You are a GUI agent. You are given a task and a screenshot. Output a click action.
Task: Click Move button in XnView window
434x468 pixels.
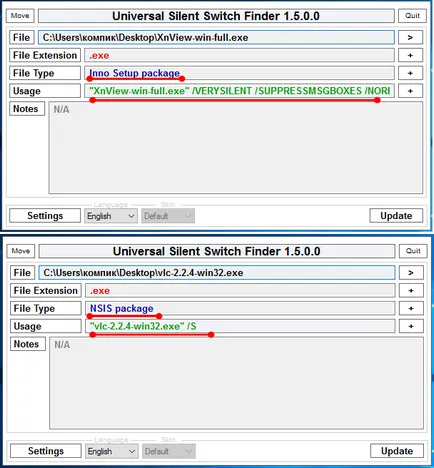(20, 16)
